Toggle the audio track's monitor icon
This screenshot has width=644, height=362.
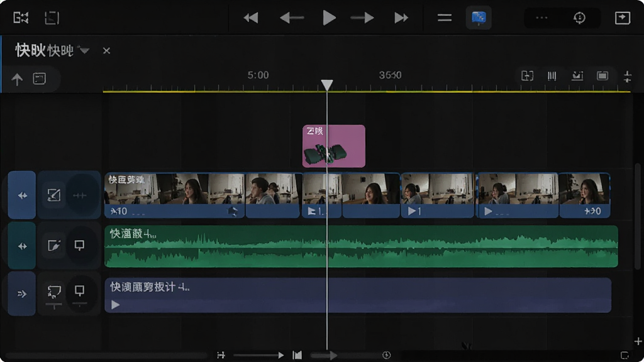click(79, 246)
